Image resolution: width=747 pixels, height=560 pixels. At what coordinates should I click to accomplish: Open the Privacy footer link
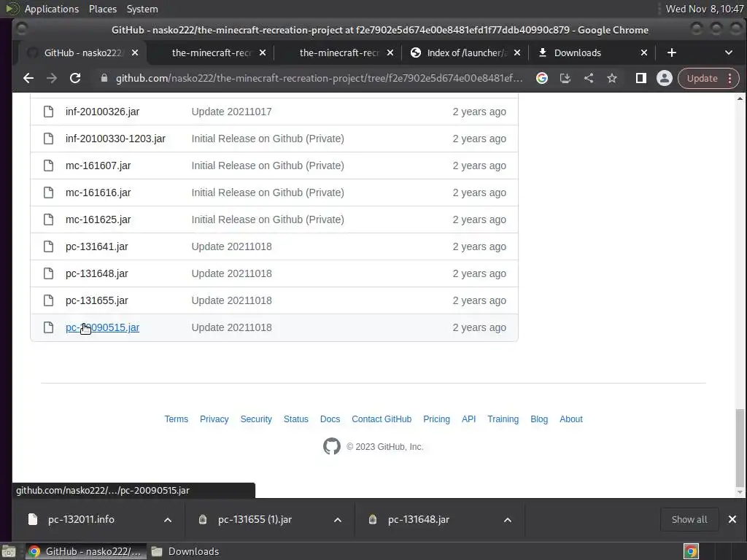pos(214,419)
